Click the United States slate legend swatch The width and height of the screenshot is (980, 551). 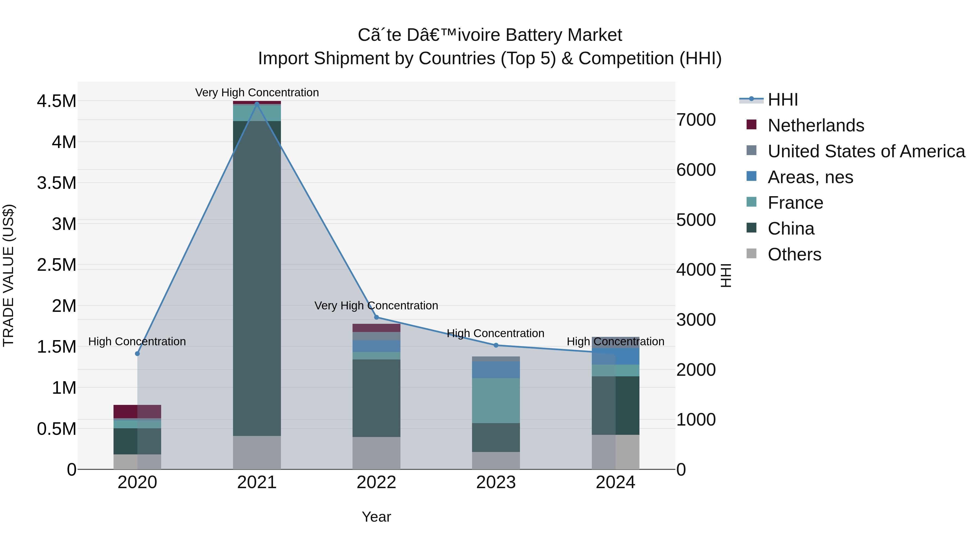[751, 150]
